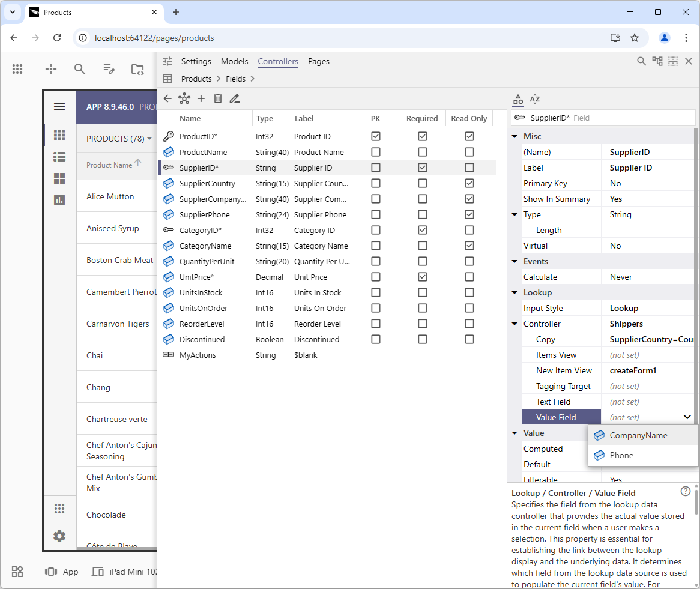Open field editor with the pencil icon
Image resolution: width=700 pixels, height=589 pixels.
click(234, 98)
